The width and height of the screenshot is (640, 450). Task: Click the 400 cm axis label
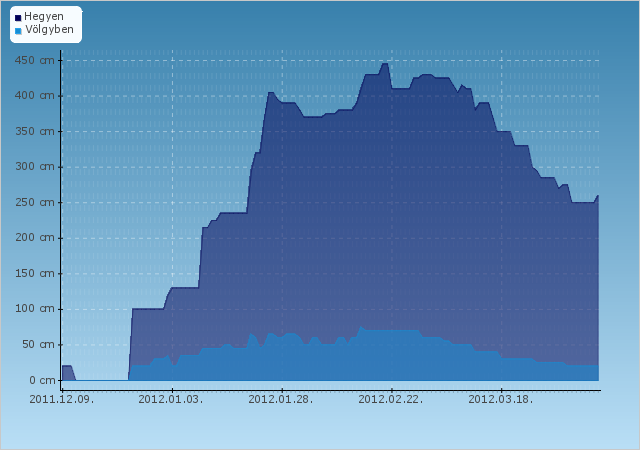(x=35, y=96)
